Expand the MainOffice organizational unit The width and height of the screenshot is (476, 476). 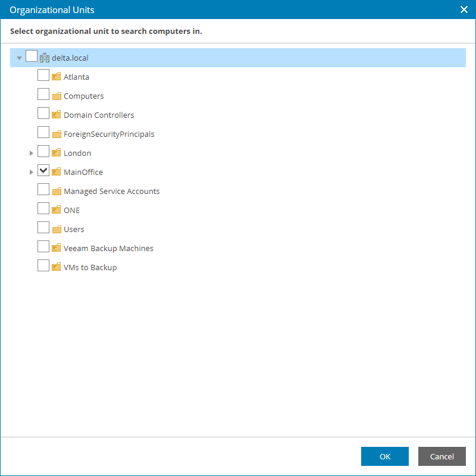[32, 171]
